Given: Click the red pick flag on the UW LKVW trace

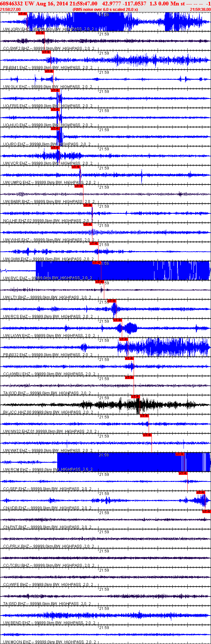Looking at the screenshot, I should coord(117,320).
